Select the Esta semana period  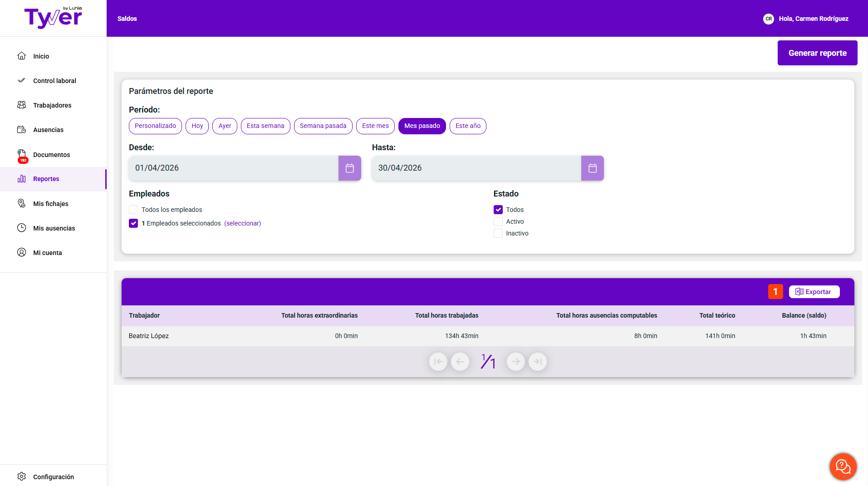[x=265, y=126]
